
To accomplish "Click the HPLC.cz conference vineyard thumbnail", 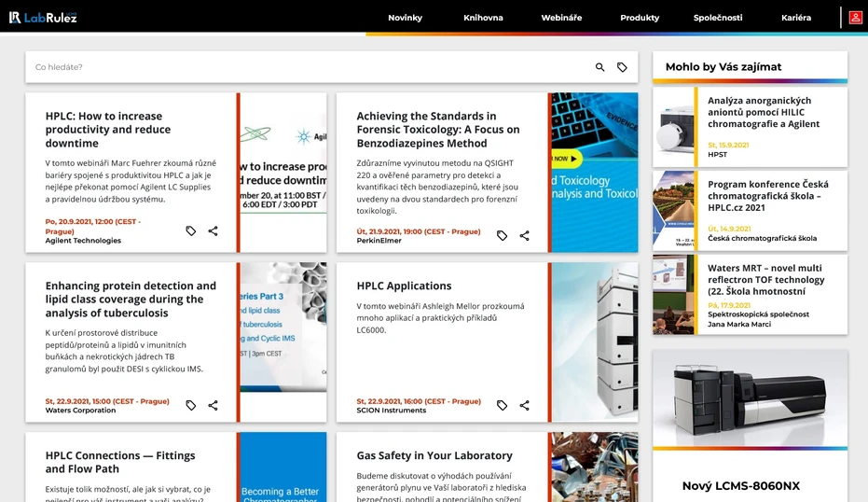I will point(674,211).
